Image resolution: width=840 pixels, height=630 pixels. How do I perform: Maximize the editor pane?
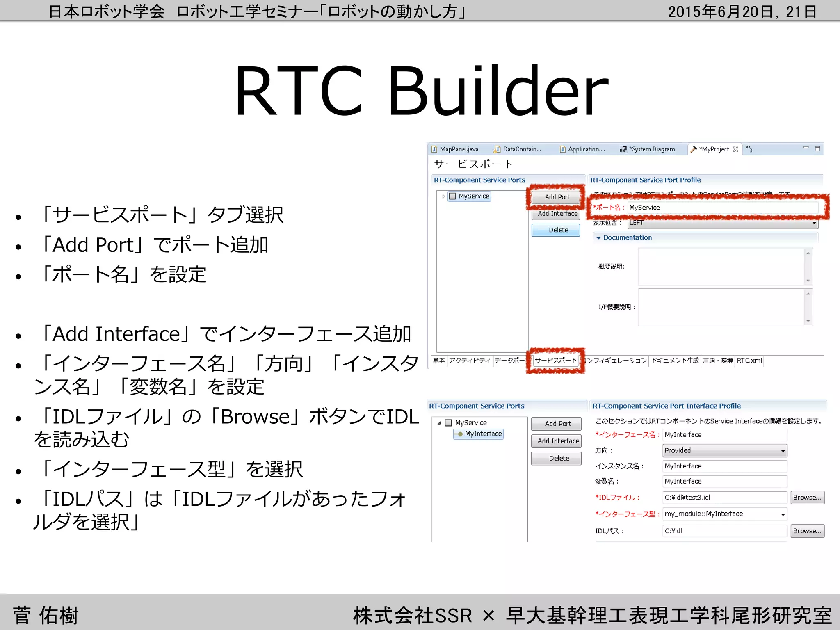(x=817, y=148)
